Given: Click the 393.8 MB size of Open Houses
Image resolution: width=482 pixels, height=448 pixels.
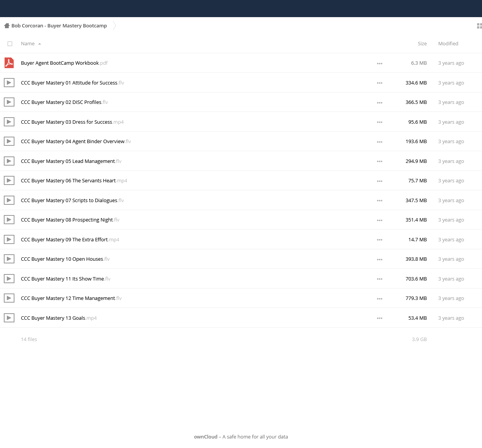Looking at the screenshot, I should (416, 259).
